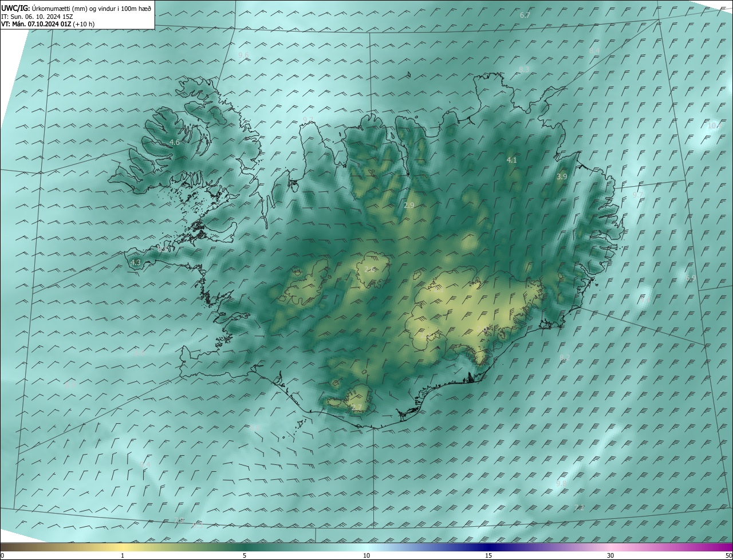733x560 pixels.
Task: Click the 30 tick on the color scale
Action: pyautogui.click(x=610, y=555)
